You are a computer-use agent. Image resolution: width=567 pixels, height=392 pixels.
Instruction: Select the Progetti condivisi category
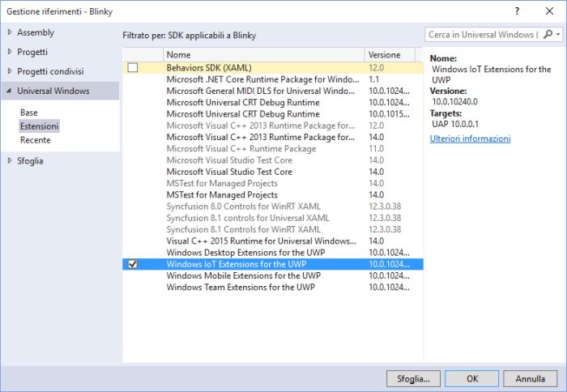click(x=50, y=71)
